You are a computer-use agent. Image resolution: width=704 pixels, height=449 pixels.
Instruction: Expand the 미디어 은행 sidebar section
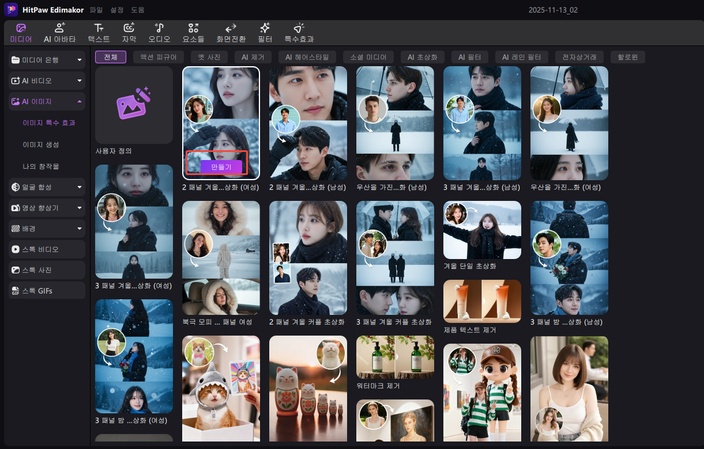(x=44, y=61)
